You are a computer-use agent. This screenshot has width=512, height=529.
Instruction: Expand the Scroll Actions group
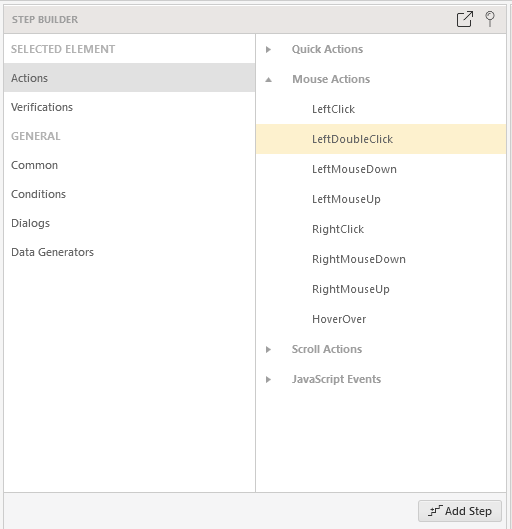pos(268,350)
